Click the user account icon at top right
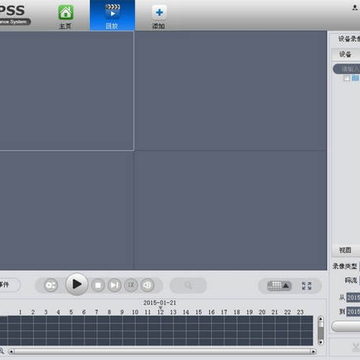This screenshot has height=360, width=360. (x=355, y=8)
